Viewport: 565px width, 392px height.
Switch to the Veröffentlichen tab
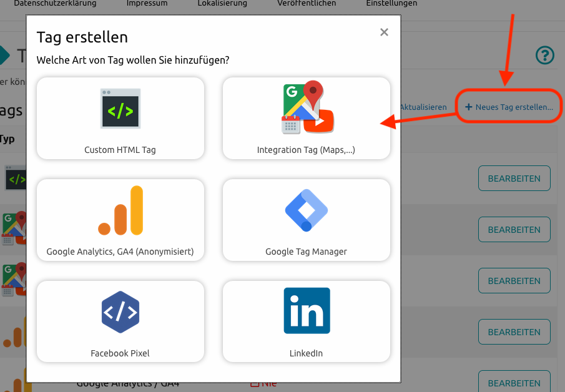tap(307, 4)
